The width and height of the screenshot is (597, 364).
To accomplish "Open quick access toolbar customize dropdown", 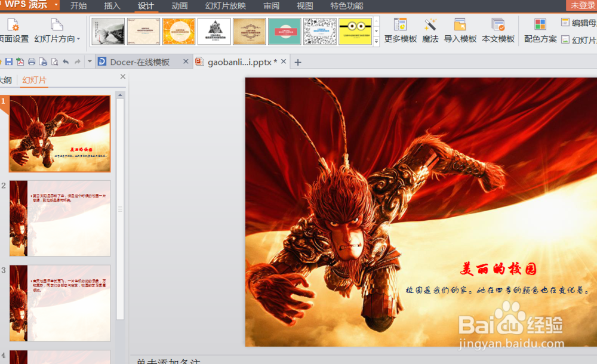I will click(x=90, y=61).
